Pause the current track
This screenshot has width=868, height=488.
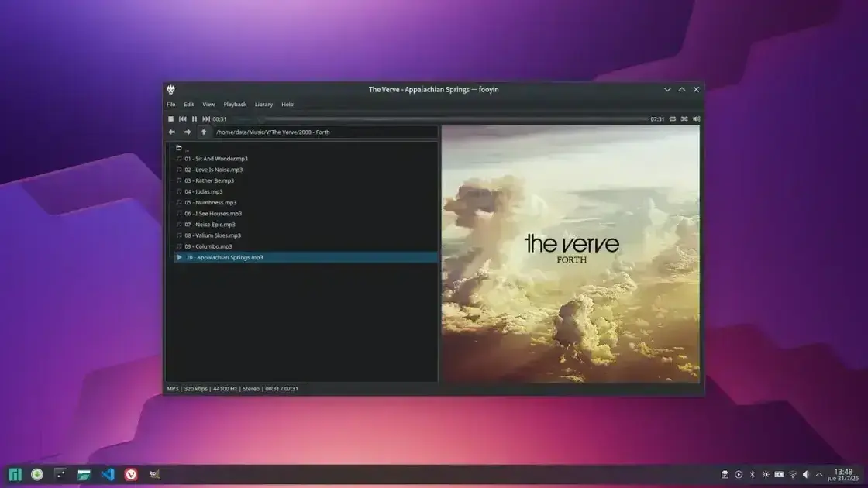195,119
